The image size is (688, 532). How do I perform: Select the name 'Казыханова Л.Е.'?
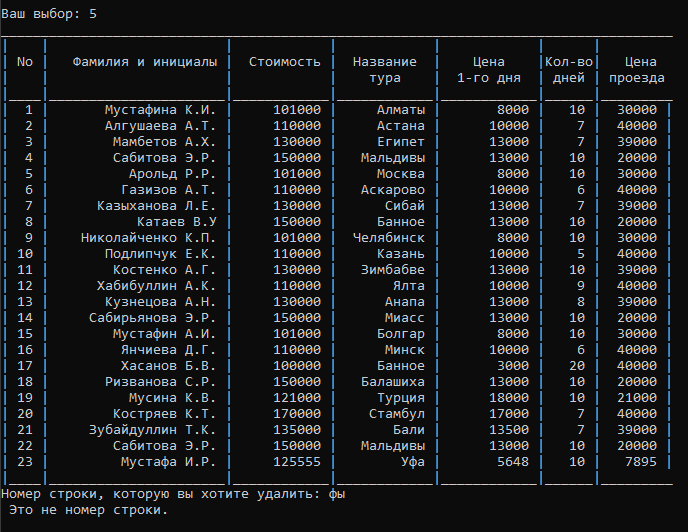pos(157,206)
